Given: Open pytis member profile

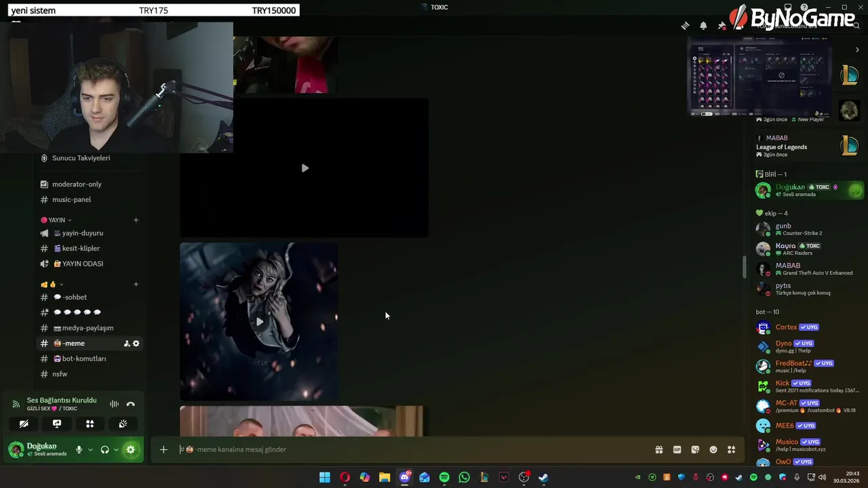Looking at the screenshot, I should pyautogui.click(x=808, y=289).
